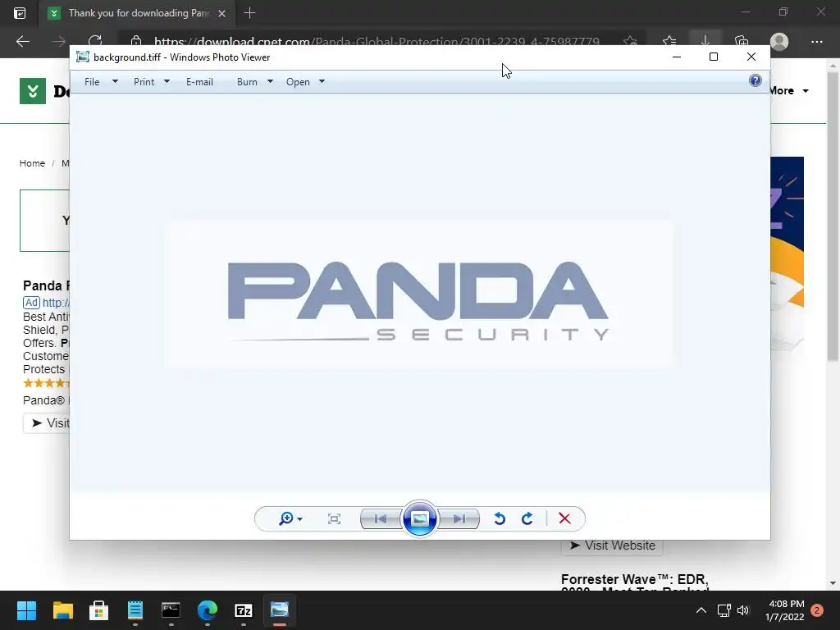
Task: Open the Burn menu
Action: click(247, 82)
